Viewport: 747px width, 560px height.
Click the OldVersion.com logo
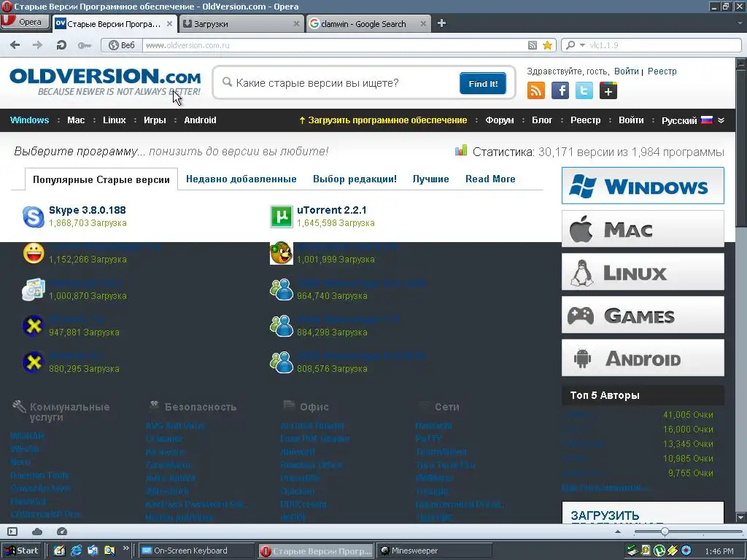(x=105, y=81)
